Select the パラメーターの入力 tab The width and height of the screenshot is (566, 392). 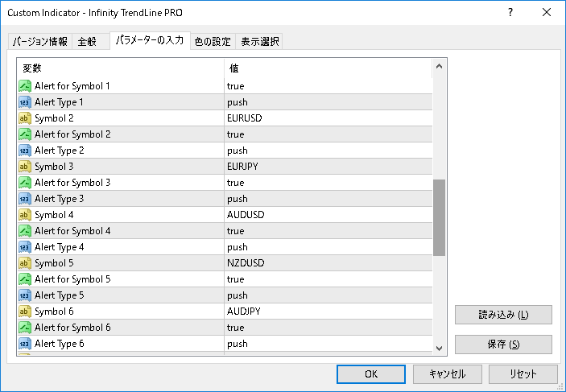point(150,40)
